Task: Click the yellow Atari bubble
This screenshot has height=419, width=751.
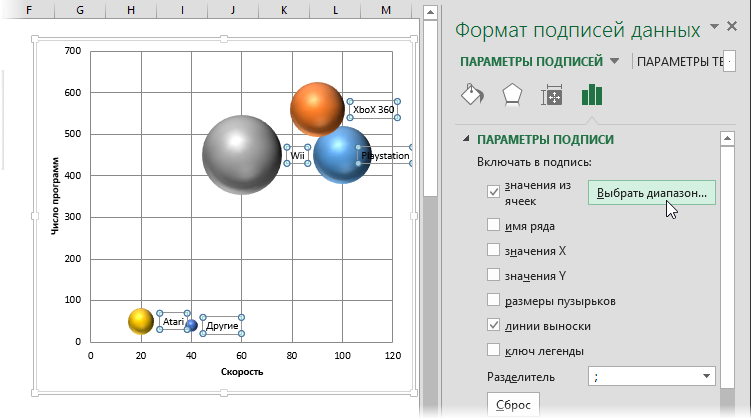Action: (x=141, y=321)
